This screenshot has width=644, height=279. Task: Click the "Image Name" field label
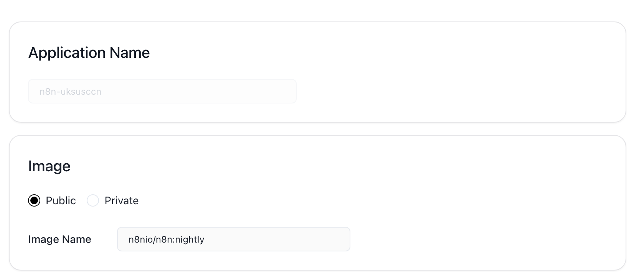(x=59, y=240)
